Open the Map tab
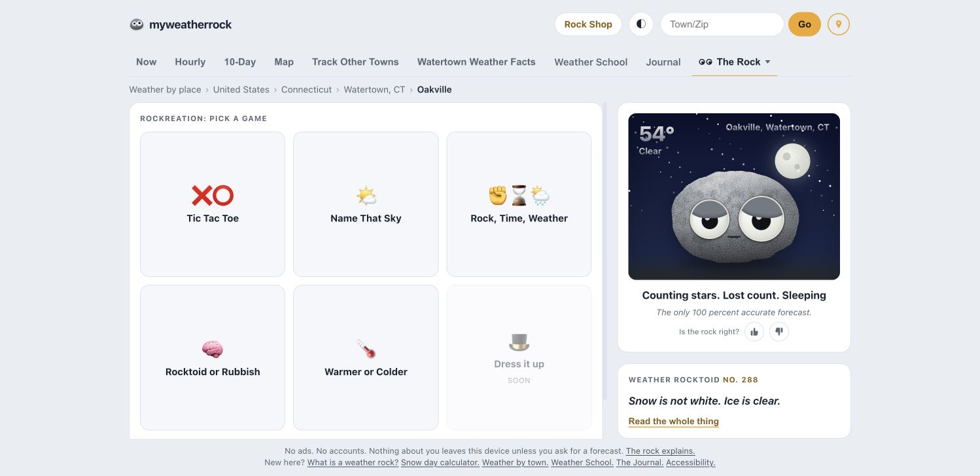 pyautogui.click(x=284, y=62)
